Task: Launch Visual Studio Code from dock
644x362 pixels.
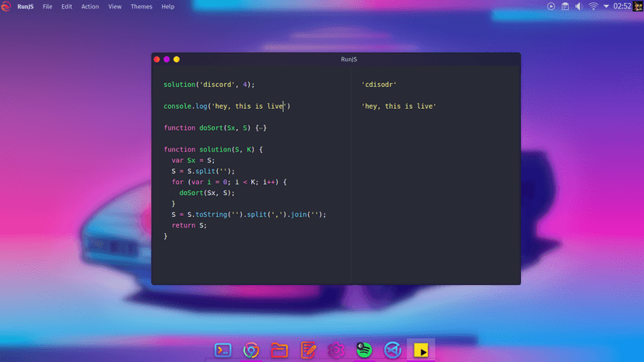Action: (x=393, y=350)
